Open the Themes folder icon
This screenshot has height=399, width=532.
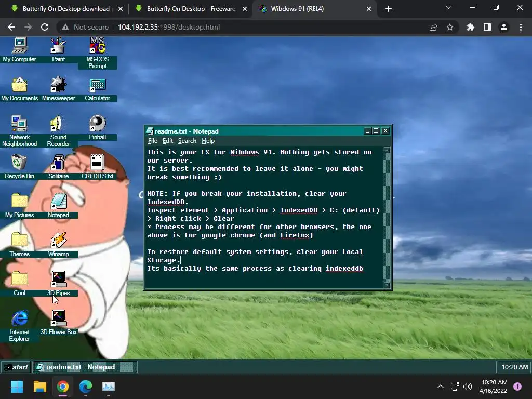pos(19,245)
